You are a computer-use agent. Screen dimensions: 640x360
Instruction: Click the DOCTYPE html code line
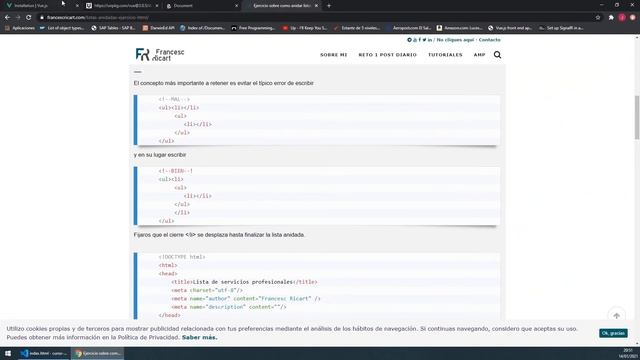[182, 257]
